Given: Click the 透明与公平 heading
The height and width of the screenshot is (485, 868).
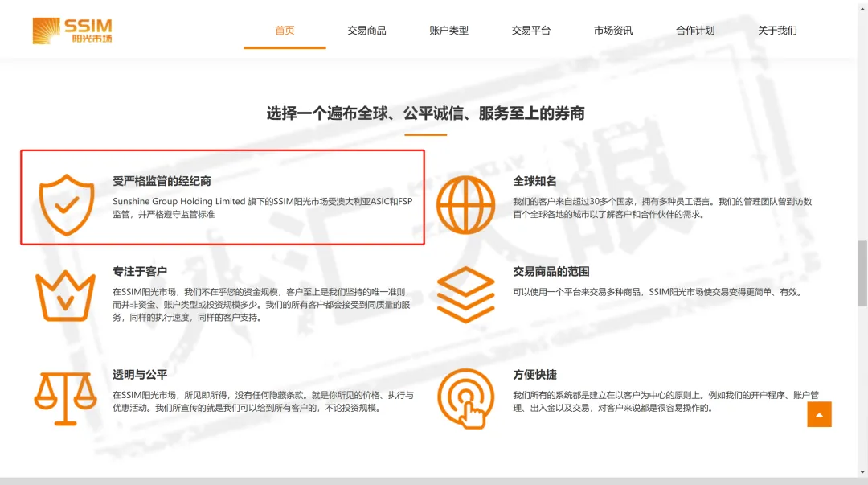Looking at the screenshot, I should pos(140,375).
